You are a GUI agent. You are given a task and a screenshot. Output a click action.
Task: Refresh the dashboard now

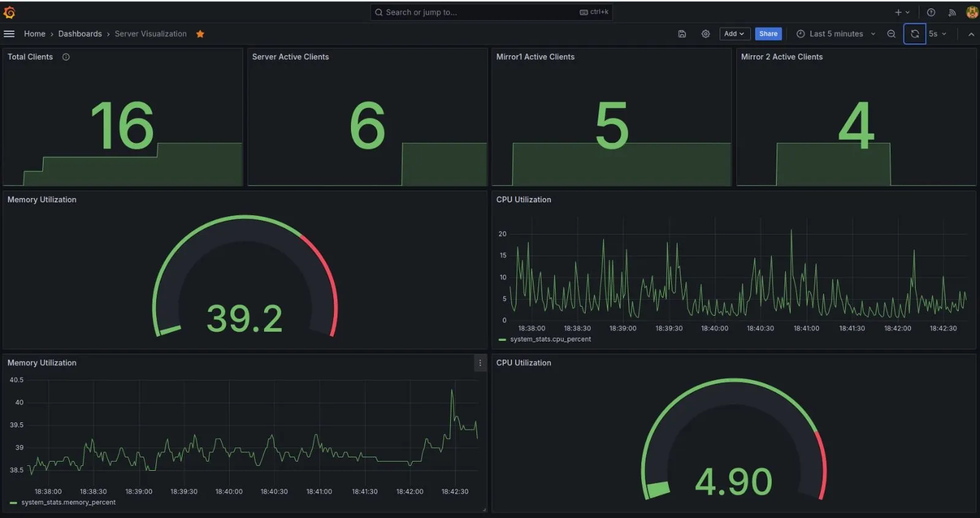pos(914,34)
